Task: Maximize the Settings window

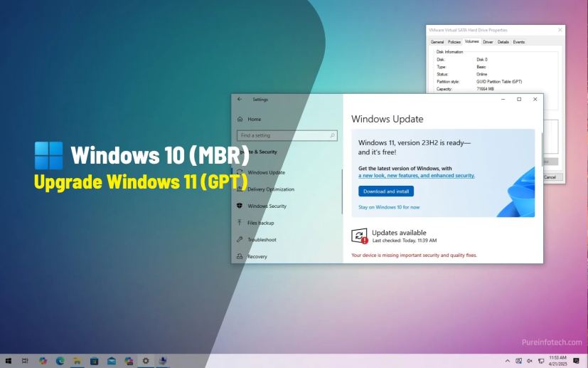Action: pos(519,99)
